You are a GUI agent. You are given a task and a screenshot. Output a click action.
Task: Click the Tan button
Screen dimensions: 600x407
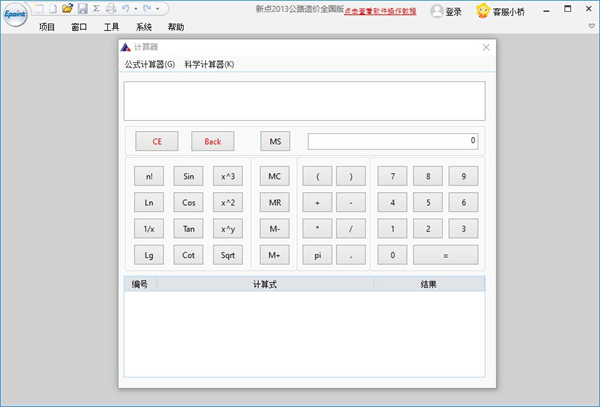point(188,229)
